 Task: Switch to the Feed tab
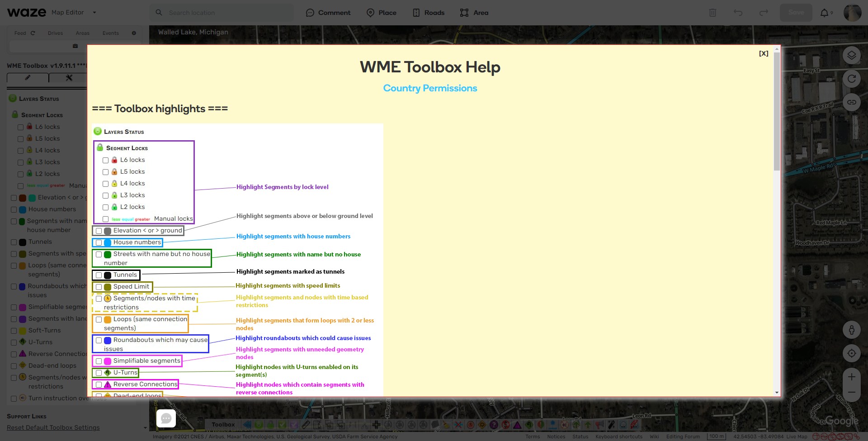pyautogui.click(x=20, y=33)
